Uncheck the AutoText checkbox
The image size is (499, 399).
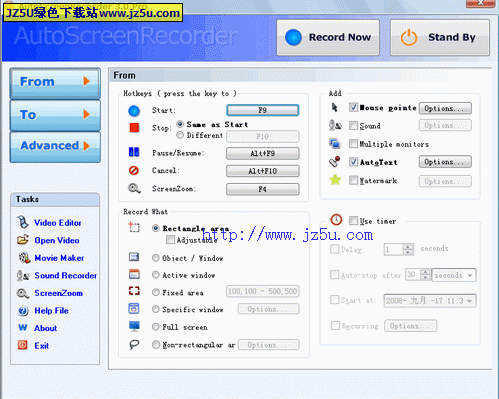pos(353,162)
